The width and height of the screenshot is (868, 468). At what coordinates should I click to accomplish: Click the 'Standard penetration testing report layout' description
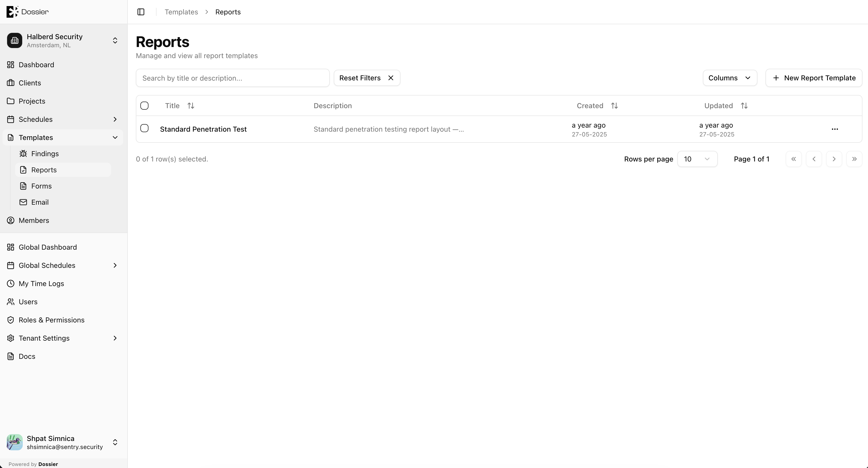click(x=389, y=129)
